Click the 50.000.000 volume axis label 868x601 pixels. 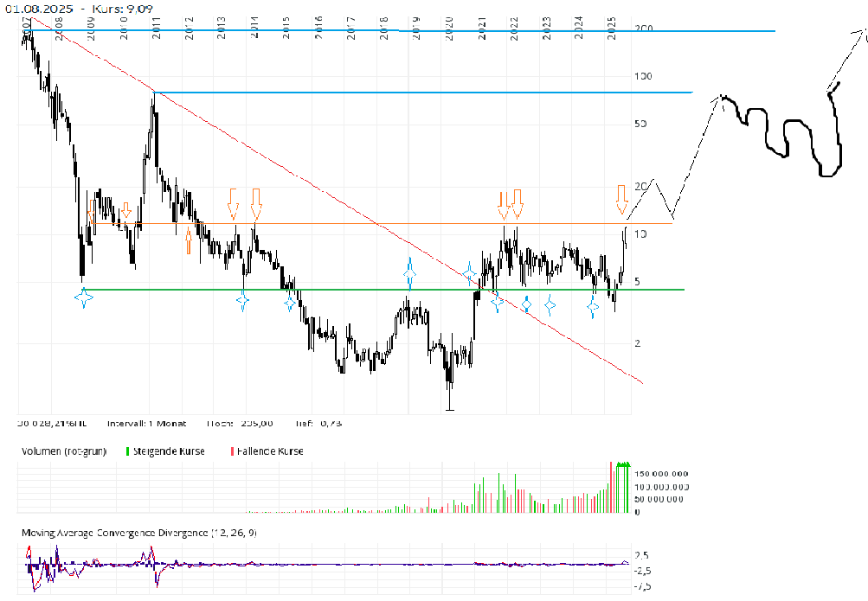tap(659, 499)
